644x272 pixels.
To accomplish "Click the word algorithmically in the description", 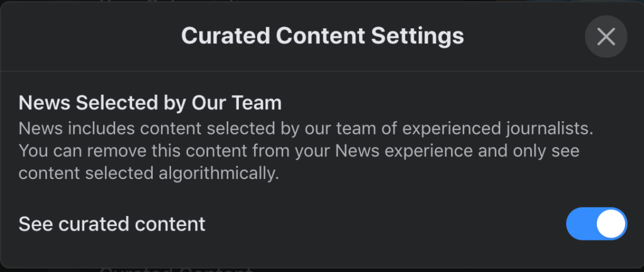I will [x=219, y=173].
